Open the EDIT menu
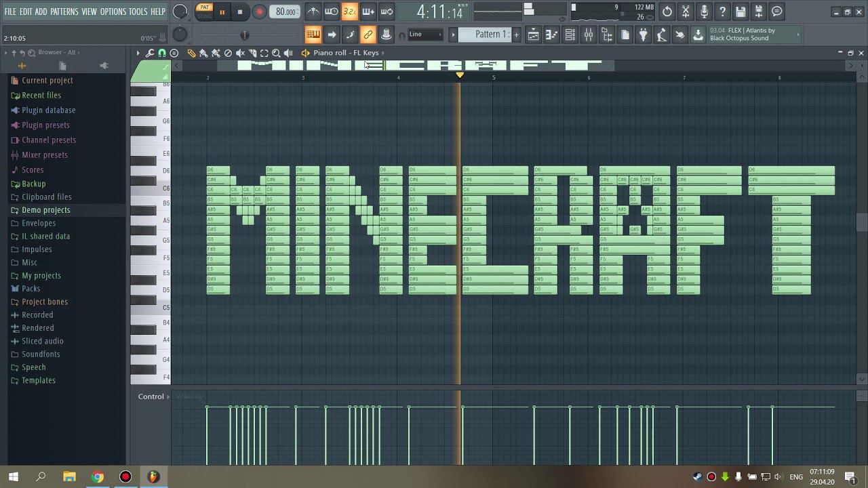The image size is (868, 488). 26,12
